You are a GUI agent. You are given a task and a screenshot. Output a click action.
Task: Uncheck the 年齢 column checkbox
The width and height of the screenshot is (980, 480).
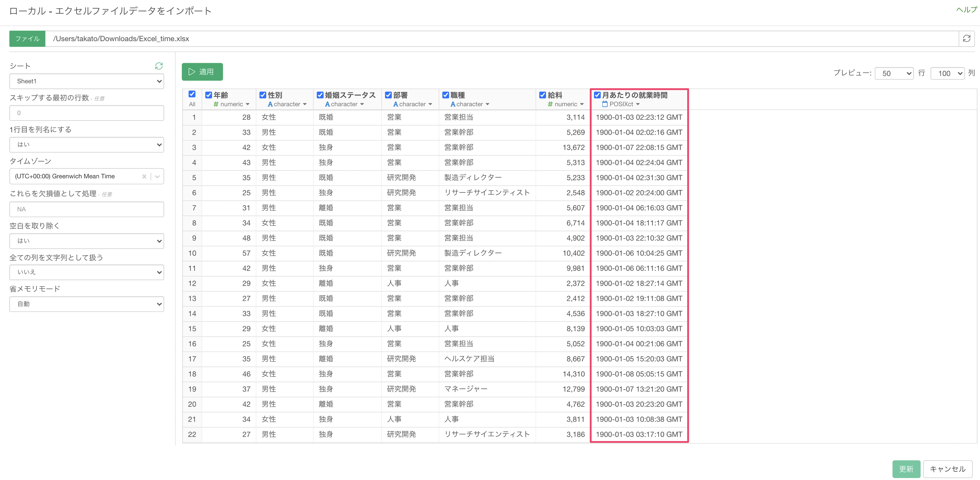pos(208,95)
